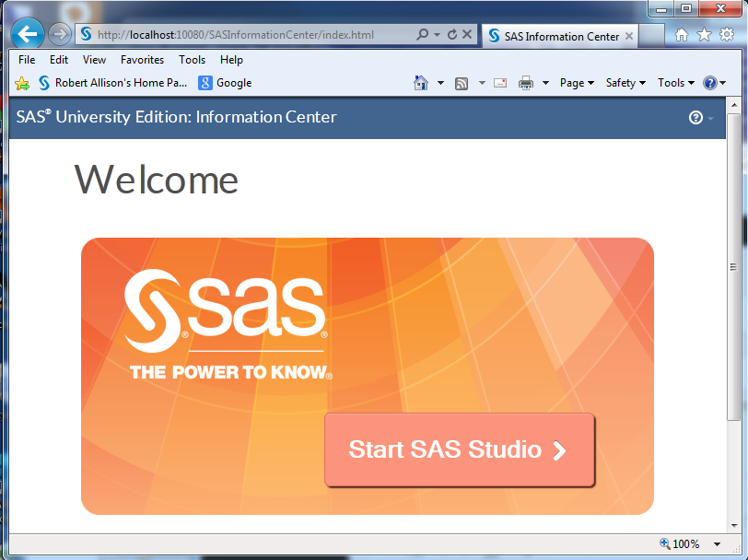
Task: Open Robert Allison's Home Page bookmark
Action: [x=113, y=83]
